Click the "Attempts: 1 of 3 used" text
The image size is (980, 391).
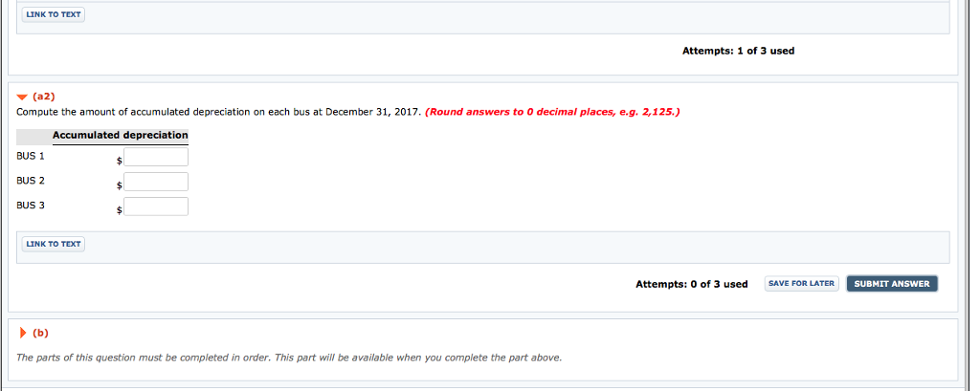point(738,51)
